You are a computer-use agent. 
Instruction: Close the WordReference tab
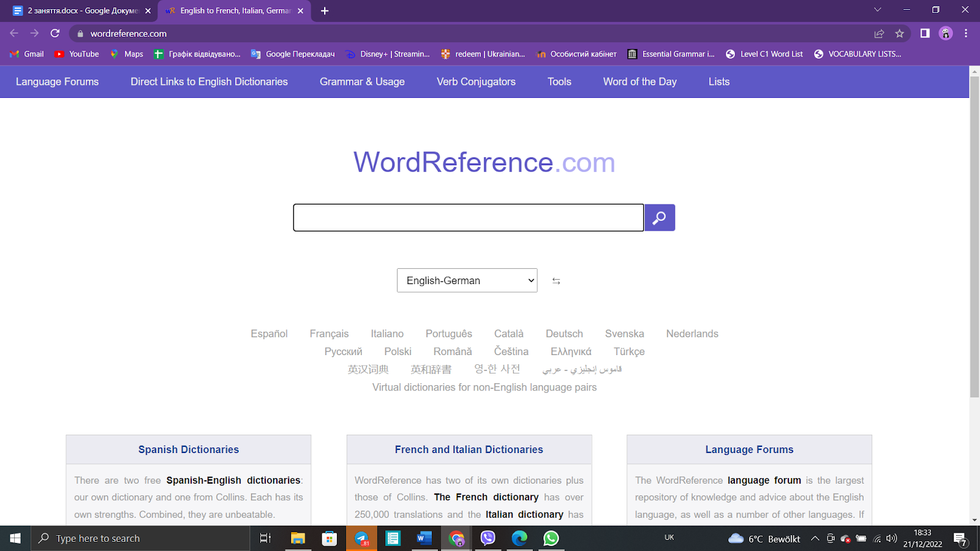300,10
